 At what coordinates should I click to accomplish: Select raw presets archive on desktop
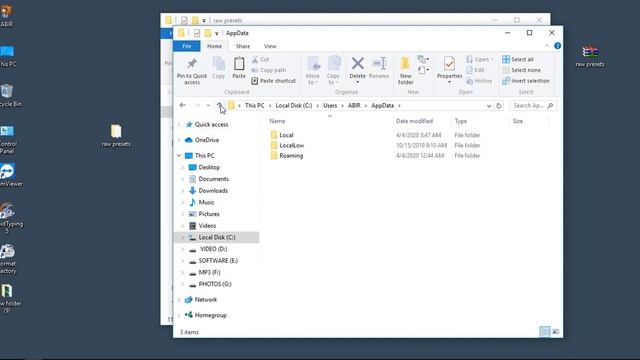[x=590, y=56]
